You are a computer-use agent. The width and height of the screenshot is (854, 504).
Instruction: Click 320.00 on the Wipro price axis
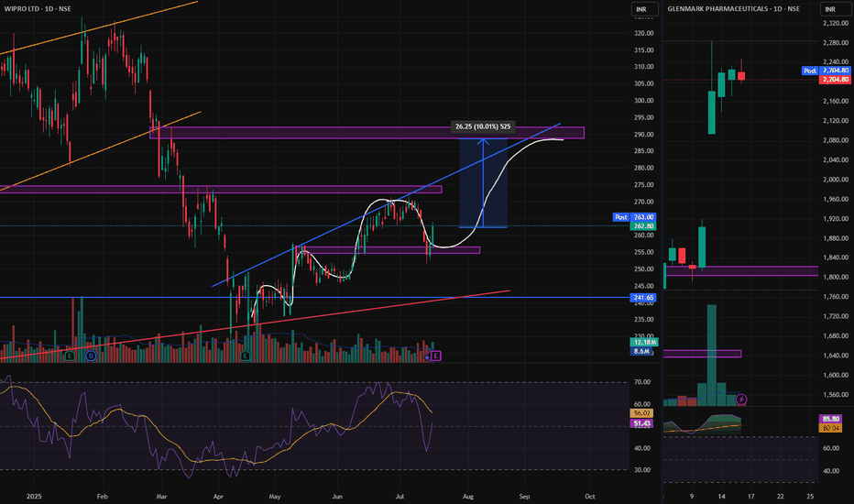[x=643, y=33]
